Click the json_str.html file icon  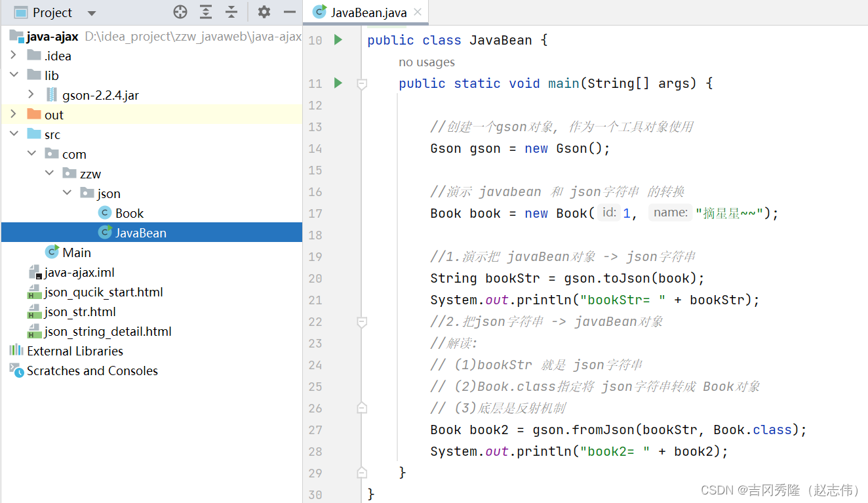(x=35, y=312)
